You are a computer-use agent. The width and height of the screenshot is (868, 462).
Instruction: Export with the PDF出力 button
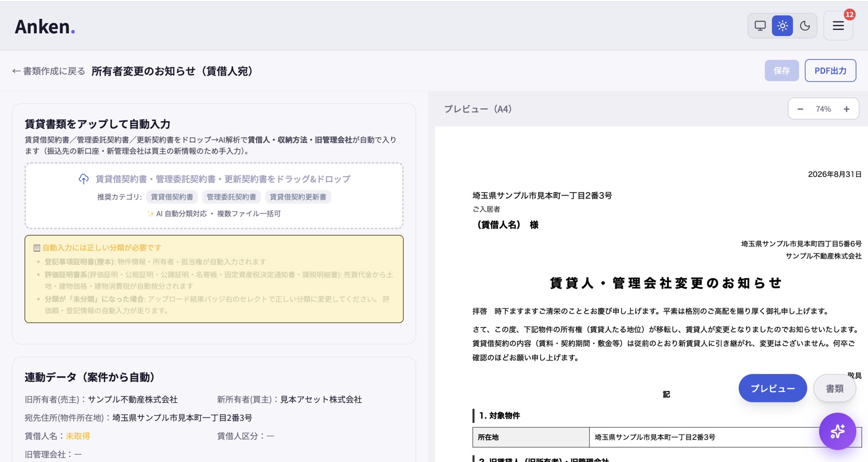pos(830,71)
